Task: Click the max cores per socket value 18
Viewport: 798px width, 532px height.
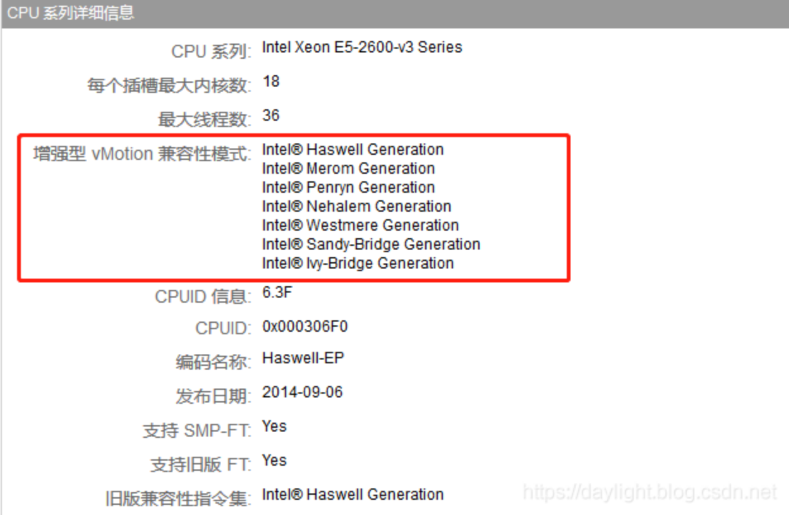Action: click(271, 82)
